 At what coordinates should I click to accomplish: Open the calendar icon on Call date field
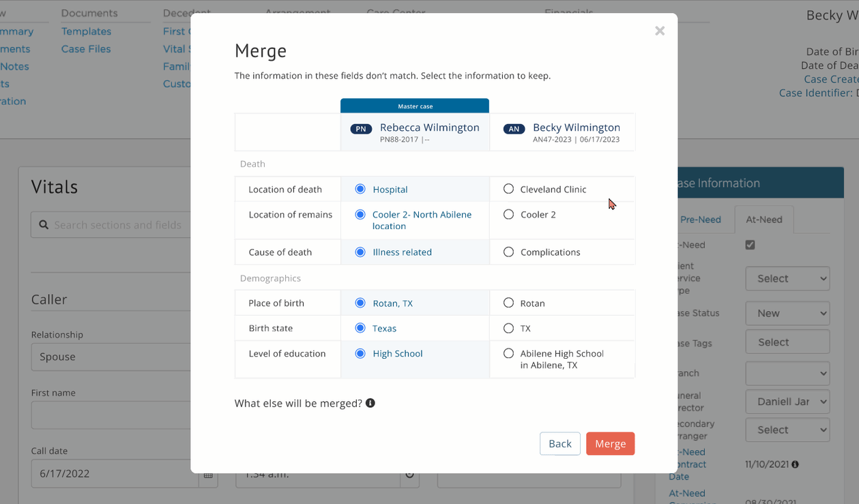[208, 473]
